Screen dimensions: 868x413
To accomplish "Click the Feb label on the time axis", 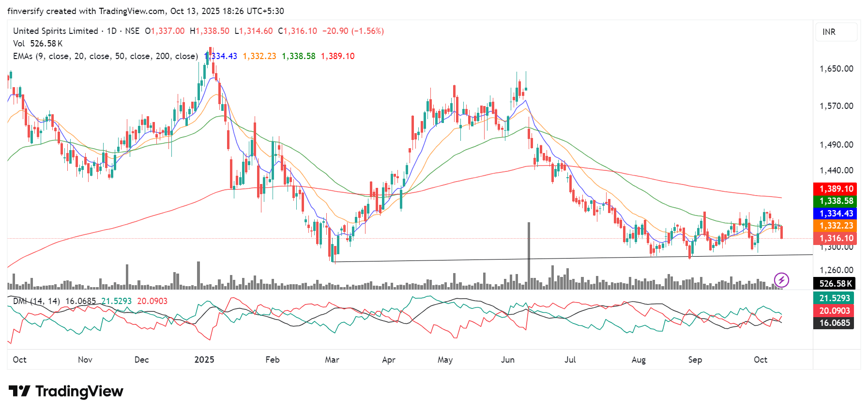I will click(x=273, y=360).
